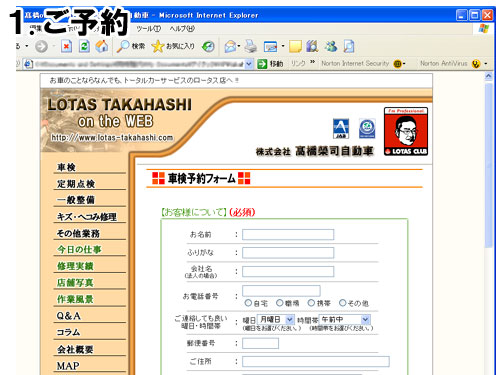Open the 曜日 dropdown showing 月曜日
Screen dimensions: 500x375
tap(275, 320)
